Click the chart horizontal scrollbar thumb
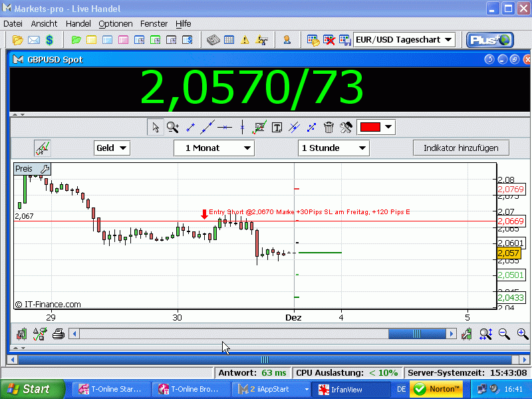The height and width of the screenshot is (399, 532). (x=417, y=334)
